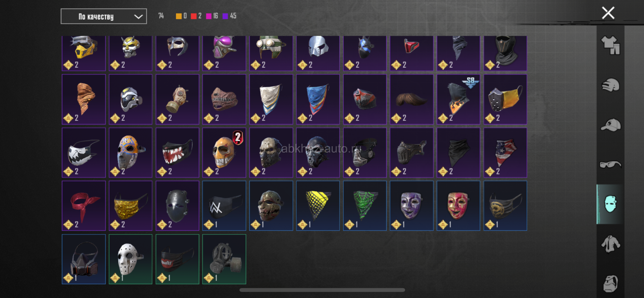Click the orange rarity color indicator

pyautogui.click(x=179, y=16)
